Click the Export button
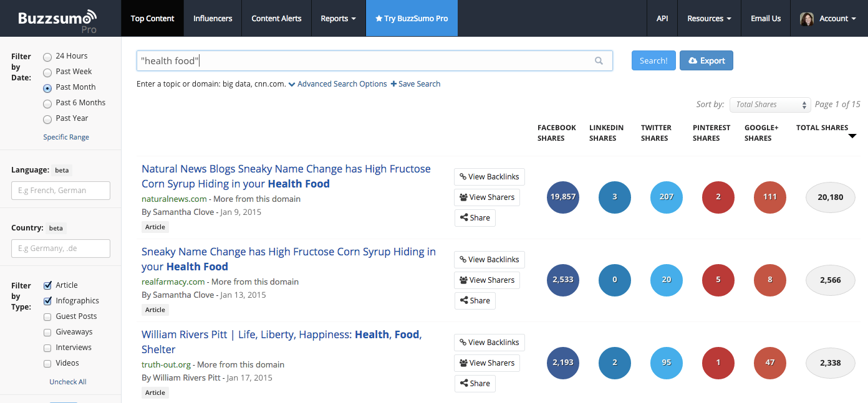 tap(706, 60)
